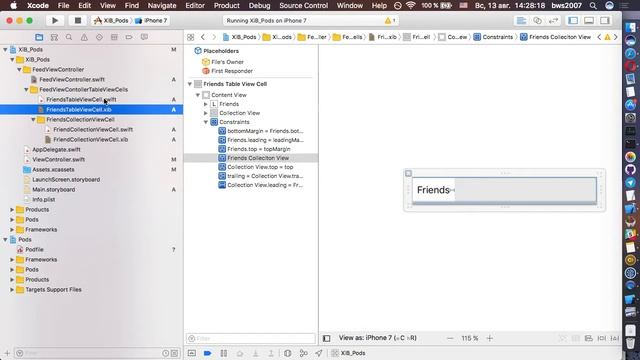Pause program execution in debug bar
Viewport: 640px width, 360px height.
coord(224,353)
